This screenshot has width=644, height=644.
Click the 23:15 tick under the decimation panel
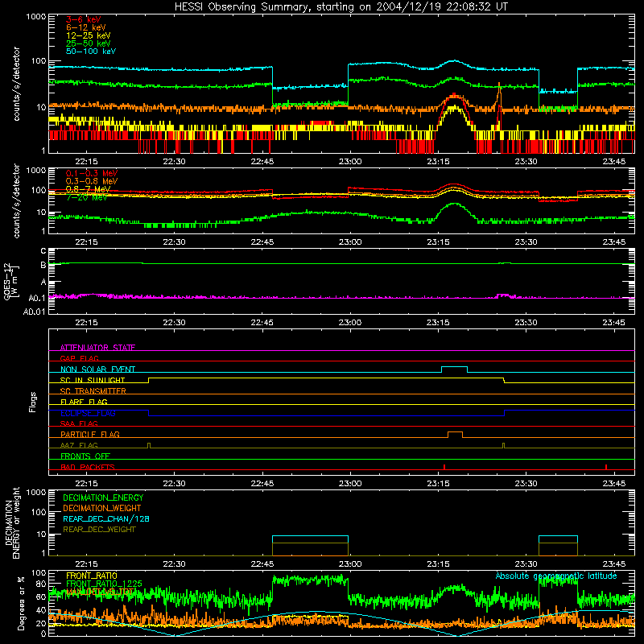[438, 564]
